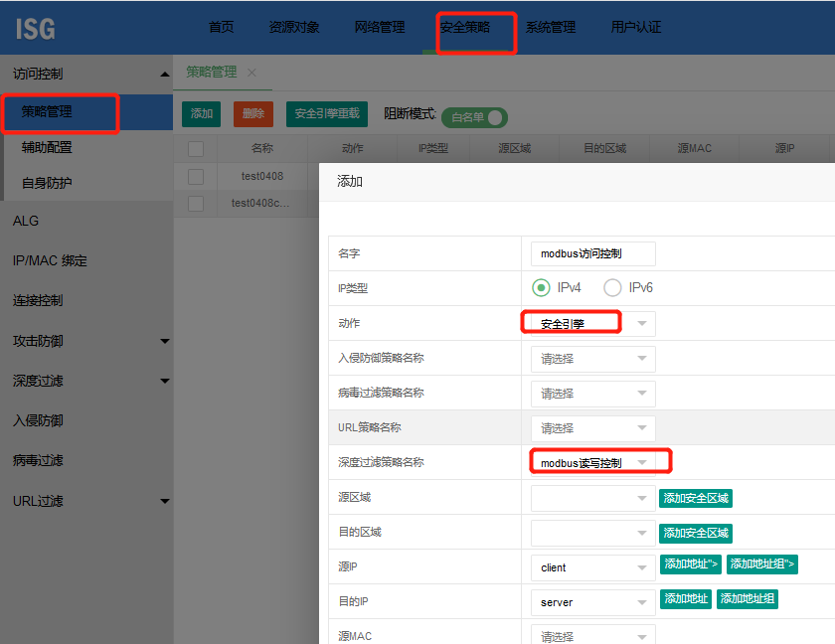Click the green 添加 button

point(202,114)
